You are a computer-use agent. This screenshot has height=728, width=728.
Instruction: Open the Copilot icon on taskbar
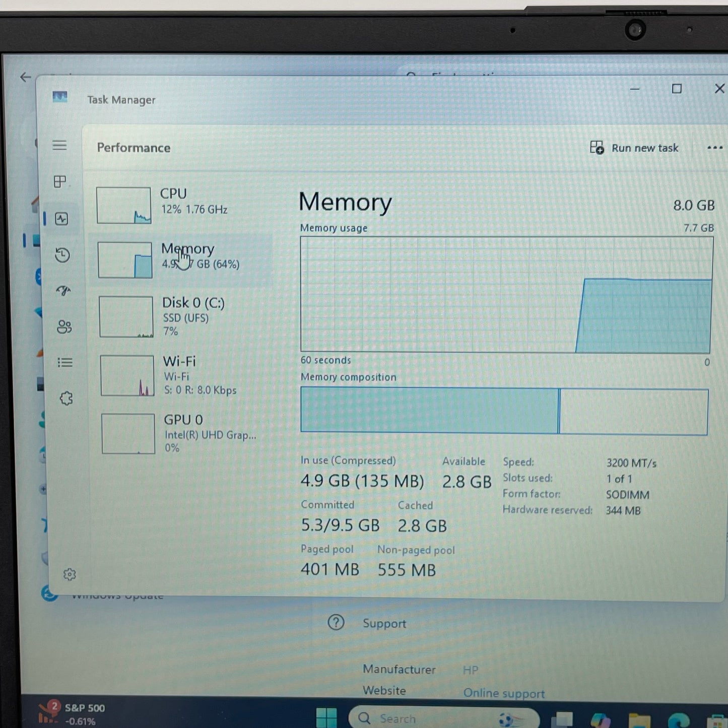tap(601, 720)
